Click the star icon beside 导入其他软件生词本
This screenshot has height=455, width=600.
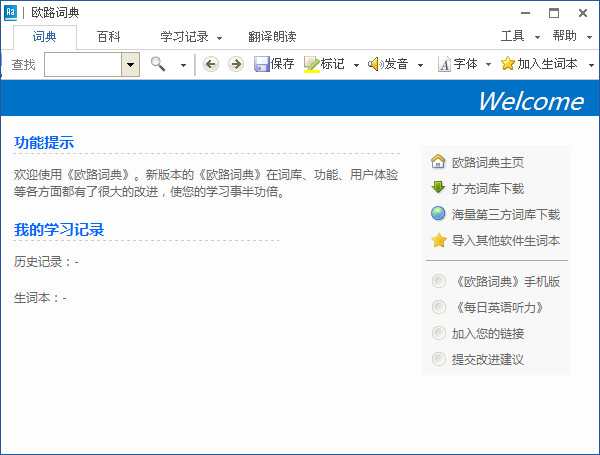(x=439, y=240)
